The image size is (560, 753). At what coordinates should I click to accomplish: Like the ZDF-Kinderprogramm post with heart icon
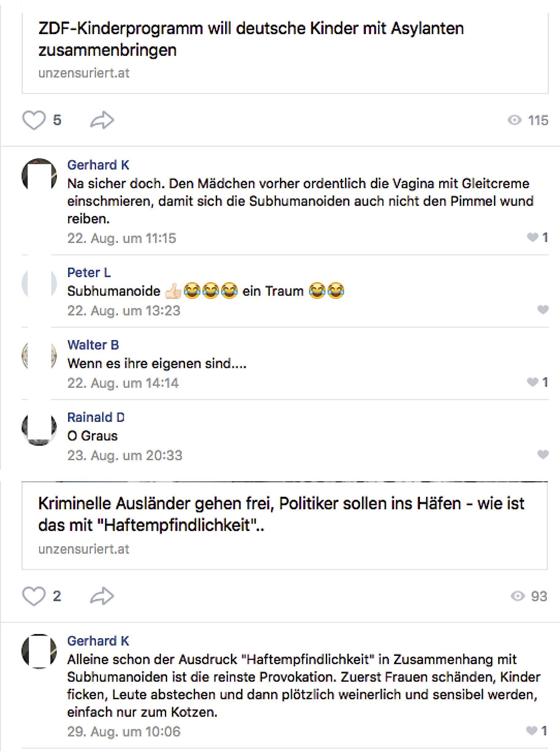pyautogui.click(x=33, y=120)
